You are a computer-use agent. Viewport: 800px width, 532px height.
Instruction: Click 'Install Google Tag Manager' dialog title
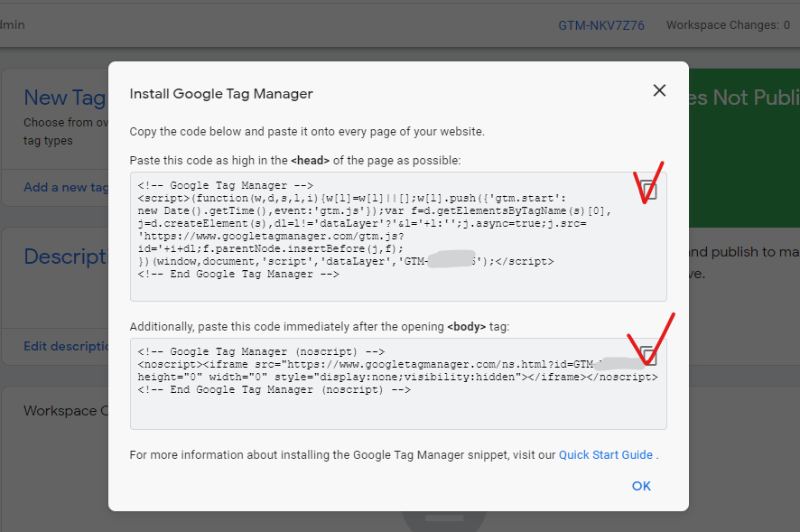click(221, 94)
